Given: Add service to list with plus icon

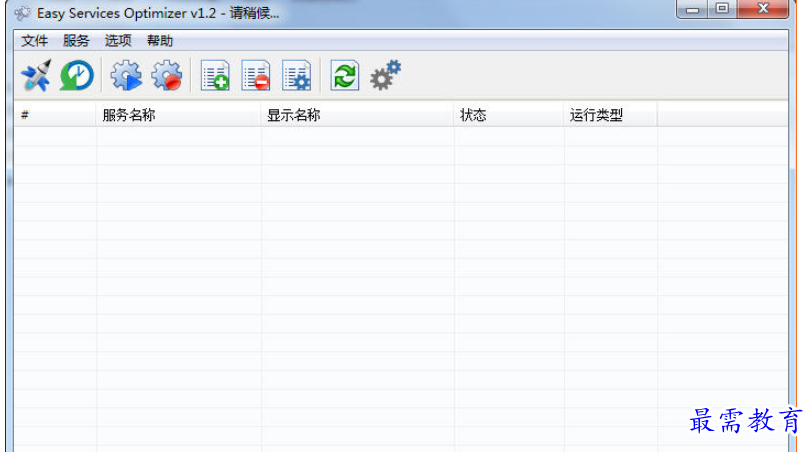Looking at the screenshot, I should 215,76.
